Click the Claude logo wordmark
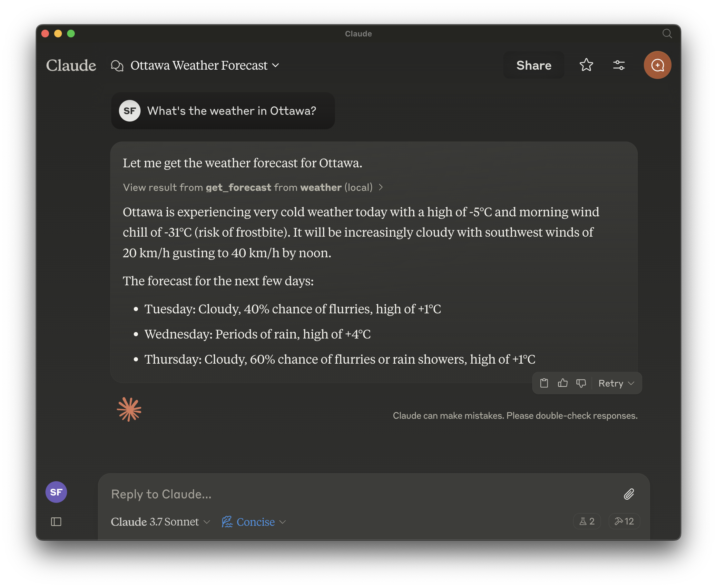The width and height of the screenshot is (717, 588). pyautogui.click(x=71, y=65)
